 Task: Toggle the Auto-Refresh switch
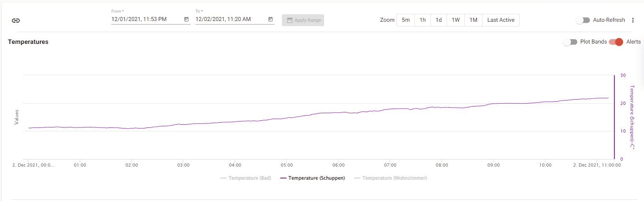pyautogui.click(x=582, y=20)
